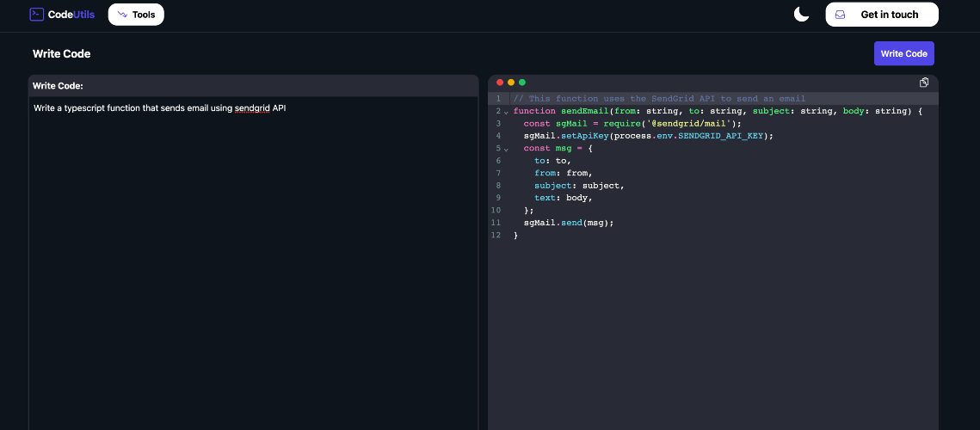980x430 pixels.
Task: Click line number 10 in gutter
Action: [x=496, y=211]
